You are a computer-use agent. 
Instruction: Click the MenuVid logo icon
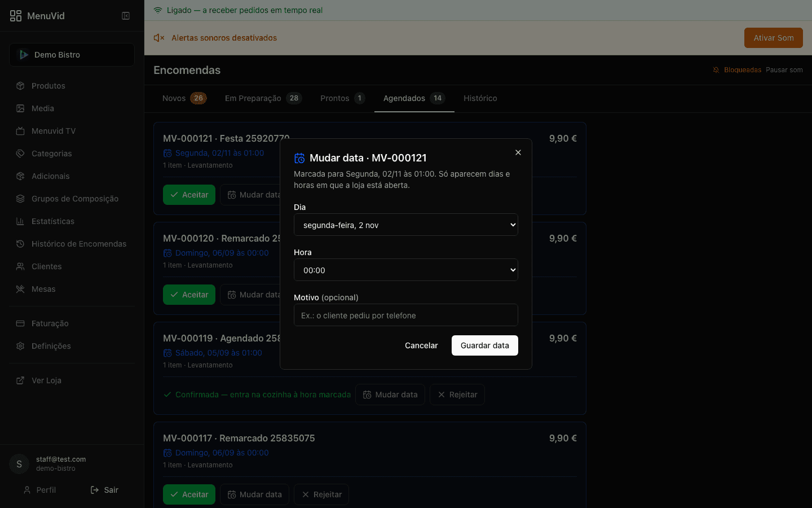pos(16,16)
